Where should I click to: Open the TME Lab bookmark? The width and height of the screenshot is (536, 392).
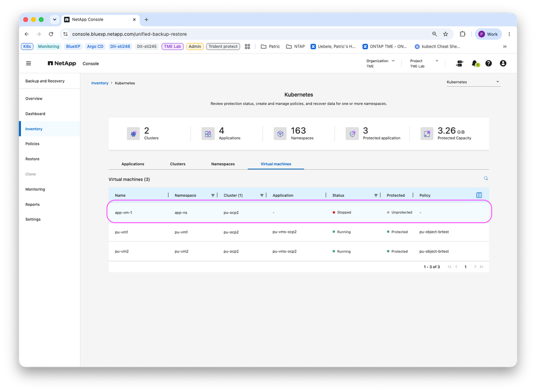(172, 47)
